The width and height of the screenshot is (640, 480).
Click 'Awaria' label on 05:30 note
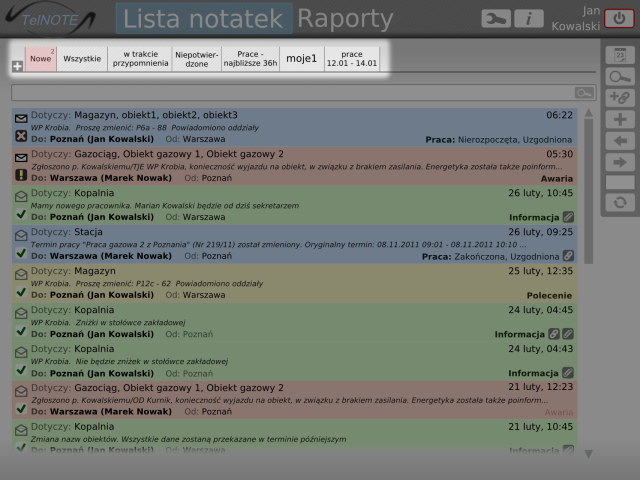[x=557, y=178]
